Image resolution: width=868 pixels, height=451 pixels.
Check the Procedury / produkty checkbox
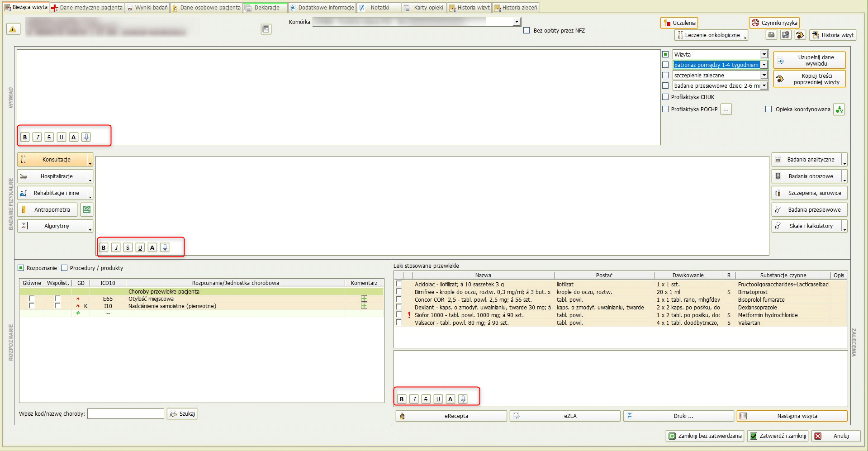coord(64,268)
